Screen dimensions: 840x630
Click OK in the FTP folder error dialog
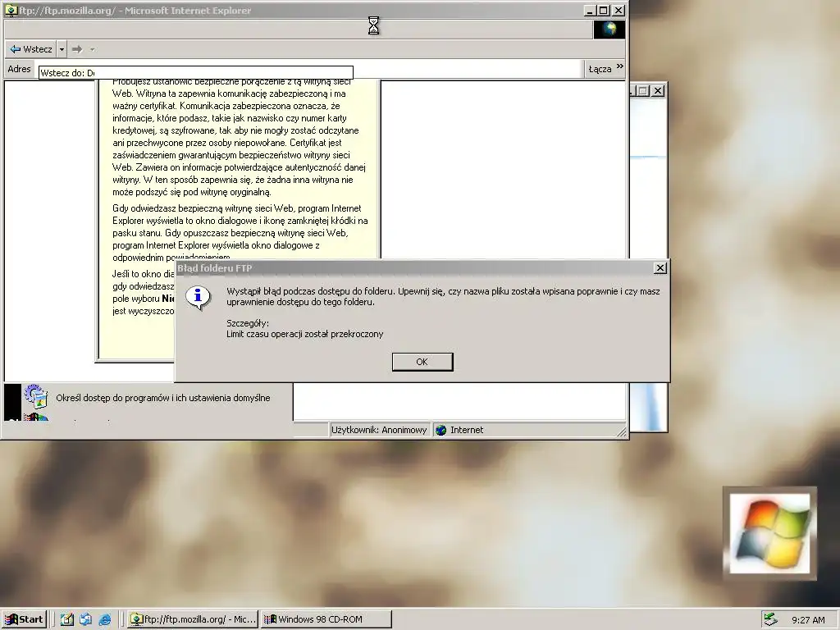pos(422,362)
